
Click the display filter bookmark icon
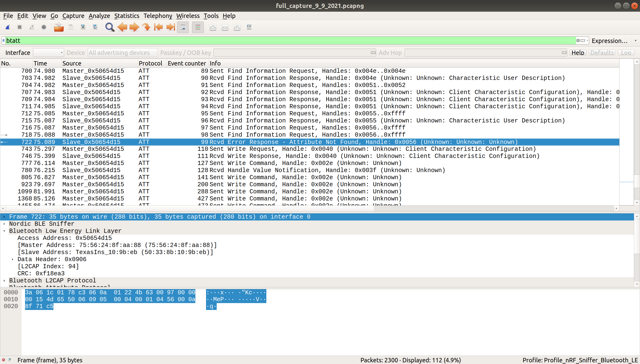tap(4, 40)
